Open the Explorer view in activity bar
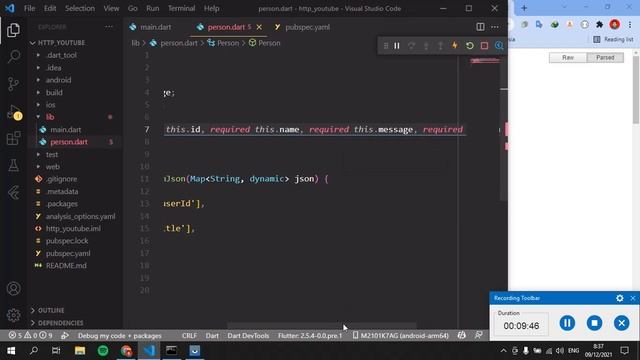The image size is (640, 360). (x=13, y=30)
